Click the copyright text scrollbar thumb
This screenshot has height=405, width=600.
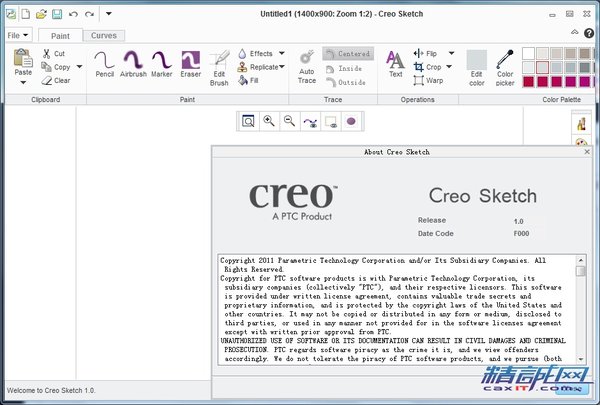coord(581,271)
